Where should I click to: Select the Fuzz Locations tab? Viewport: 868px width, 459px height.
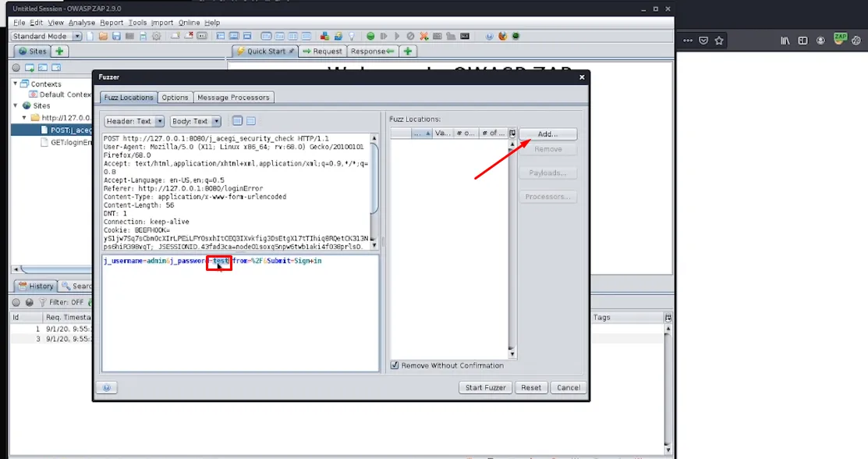[x=129, y=98]
